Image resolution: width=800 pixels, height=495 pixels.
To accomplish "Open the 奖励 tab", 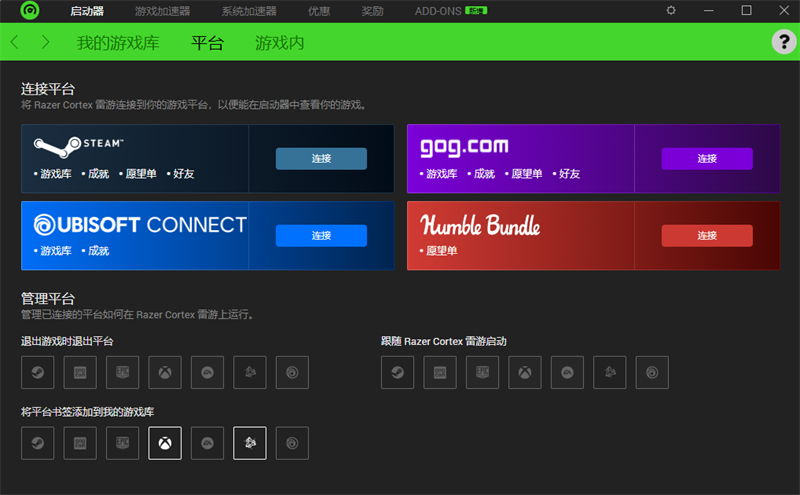I will coord(372,11).
